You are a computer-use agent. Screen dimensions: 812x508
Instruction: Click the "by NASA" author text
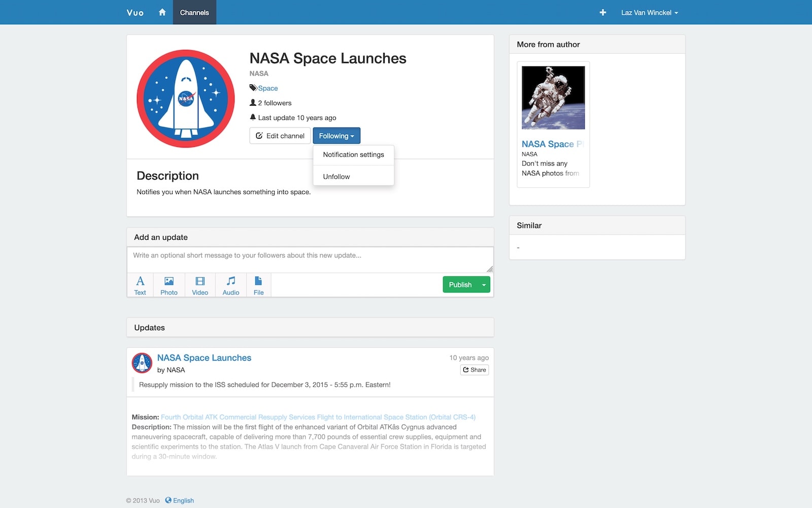171,370
